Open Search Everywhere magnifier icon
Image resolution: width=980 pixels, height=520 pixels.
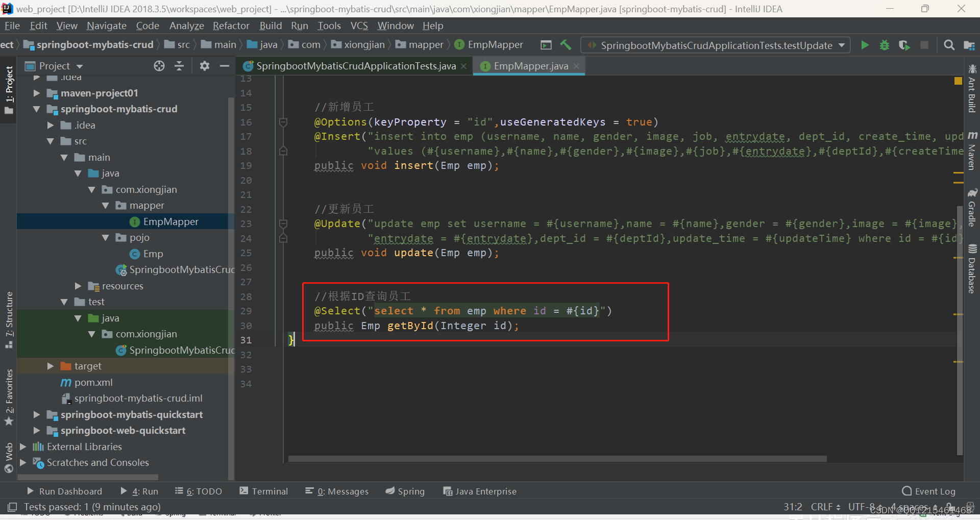pyautogui.click(x=949, y=45)
